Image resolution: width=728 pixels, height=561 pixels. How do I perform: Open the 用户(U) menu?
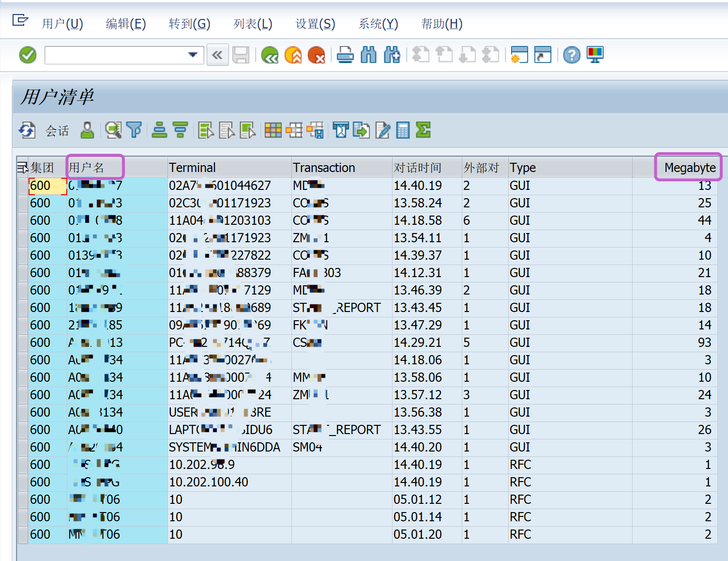tap(62, 24)
